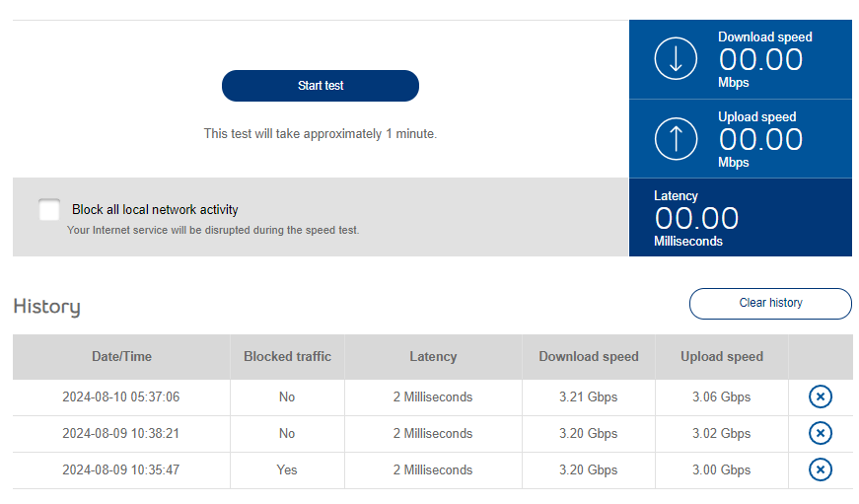Select the 3.00 Gbps upload speed cell
The width and height of the screenshot is (859, 504).
(x=721, y=469)
